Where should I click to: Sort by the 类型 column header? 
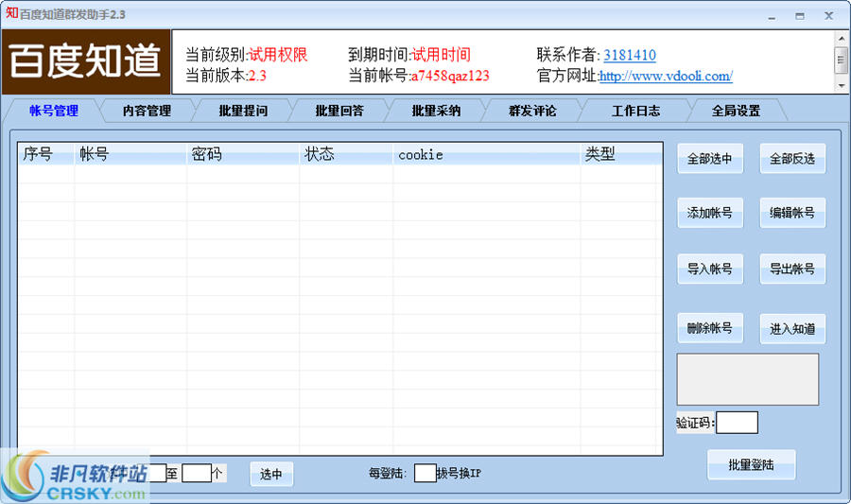pos(618,154)
